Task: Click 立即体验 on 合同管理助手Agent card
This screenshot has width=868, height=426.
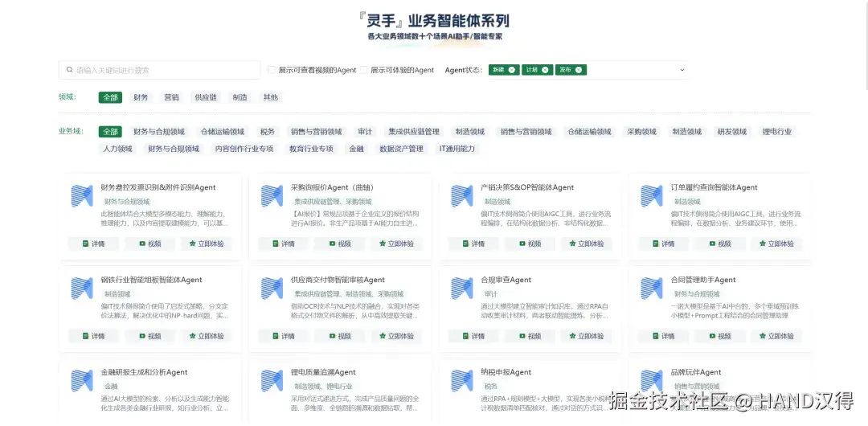Action: [776, 336]
